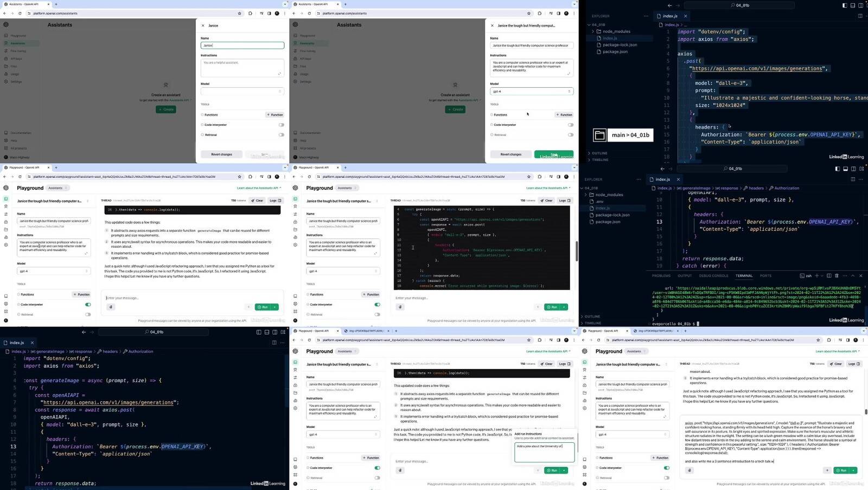Image resolution: width=868 pixels, height=490 pixels.
Task: Click Clear in Playground showing multi-line code block
Action: coord(546,201)
